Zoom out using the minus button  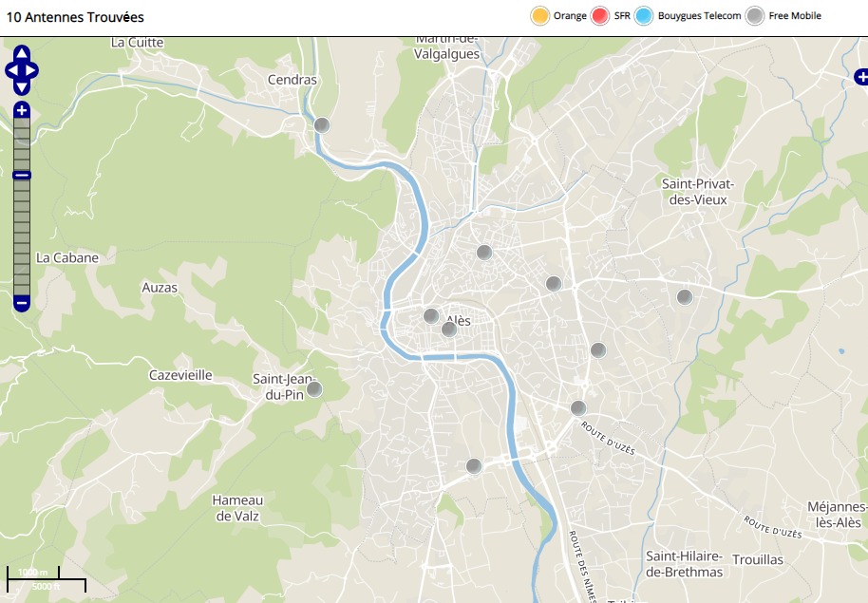click(22, 304)
